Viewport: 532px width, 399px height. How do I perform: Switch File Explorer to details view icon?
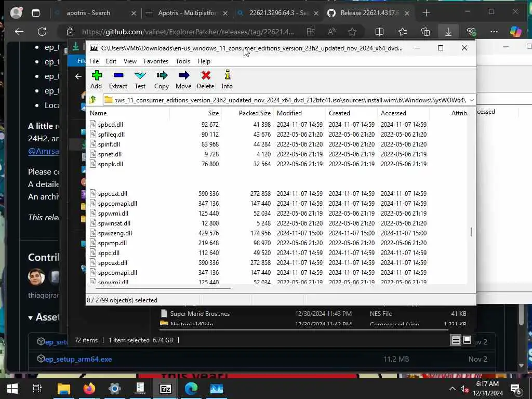(456, 340)
